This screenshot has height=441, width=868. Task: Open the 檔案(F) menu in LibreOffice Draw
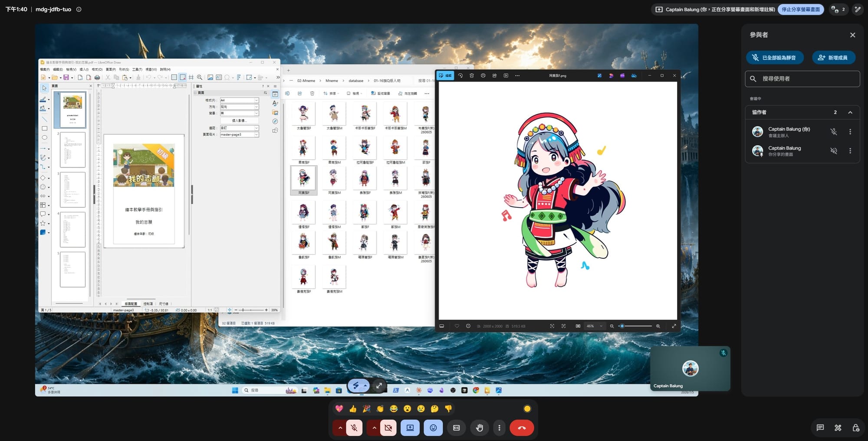pos(45,69)
